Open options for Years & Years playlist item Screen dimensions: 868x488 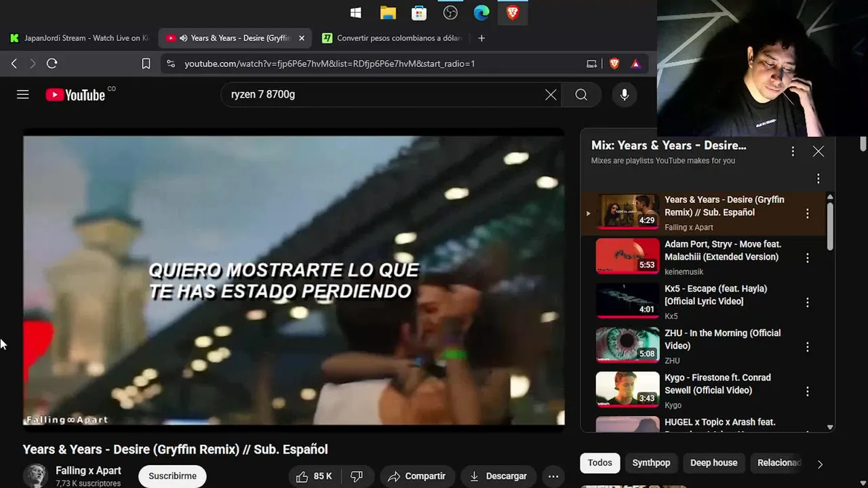coord(807,213)
